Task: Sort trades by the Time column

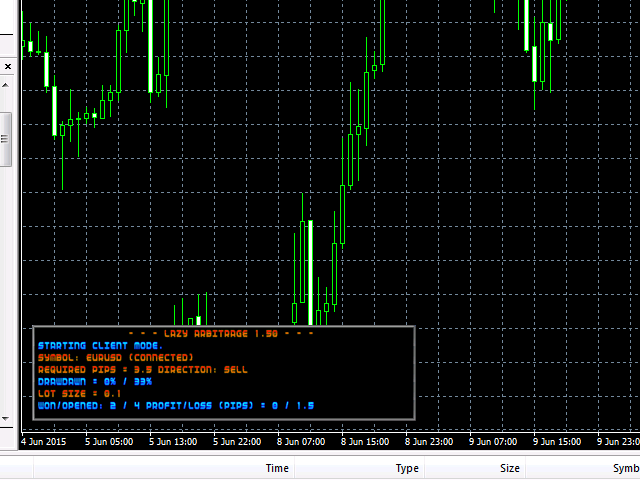Action: pyautogui.click(x=277, y=468)
